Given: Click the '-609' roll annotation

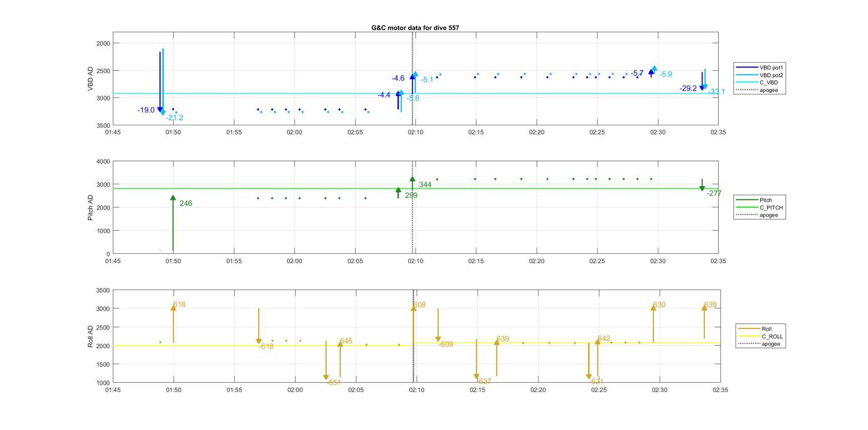Looking at the screenshot, I should click(x=446, y=344).
